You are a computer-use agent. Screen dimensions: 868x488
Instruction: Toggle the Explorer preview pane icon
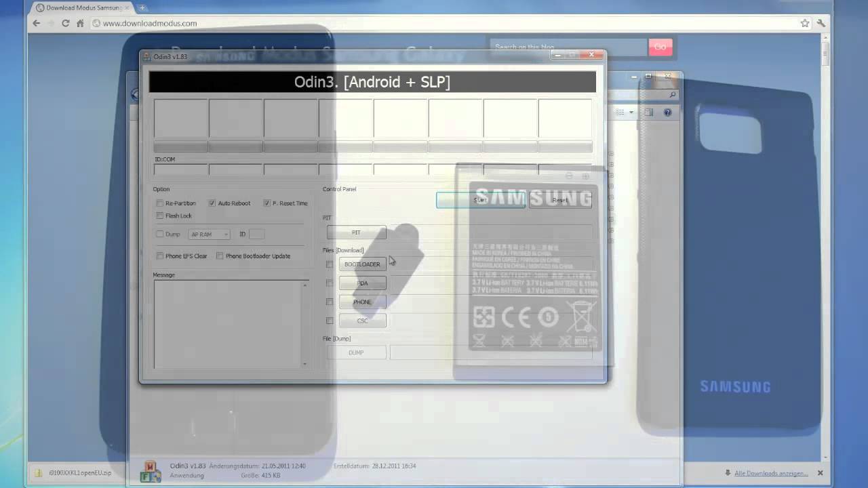(649, 113)
